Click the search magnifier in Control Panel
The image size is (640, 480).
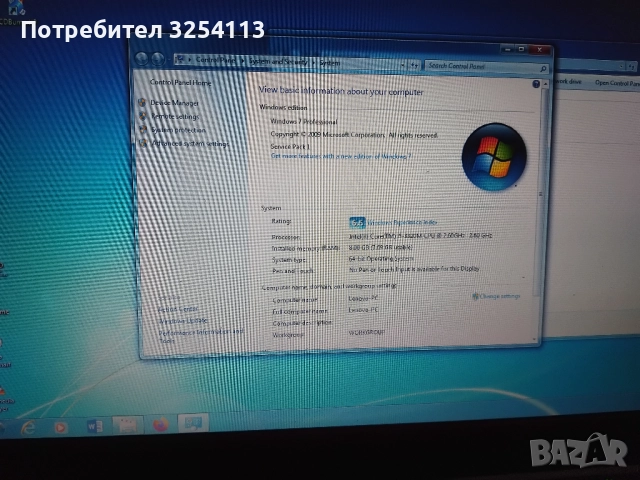pos(543,69)
